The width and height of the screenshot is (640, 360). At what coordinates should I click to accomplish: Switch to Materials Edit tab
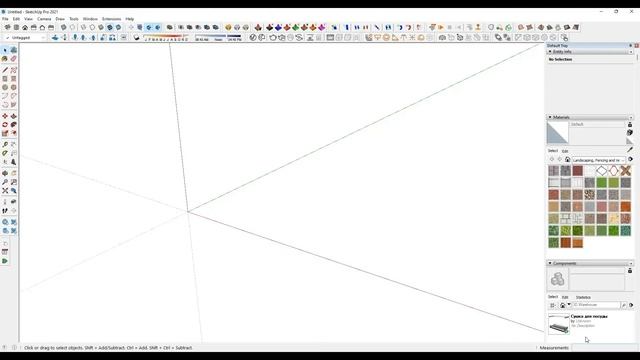coord(565,151)
